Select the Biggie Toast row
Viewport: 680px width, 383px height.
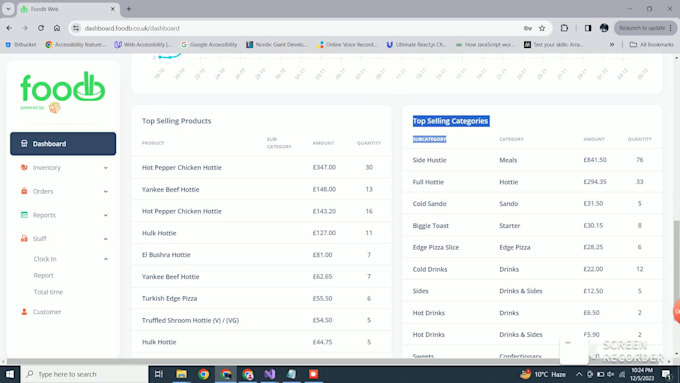[532, 226]
